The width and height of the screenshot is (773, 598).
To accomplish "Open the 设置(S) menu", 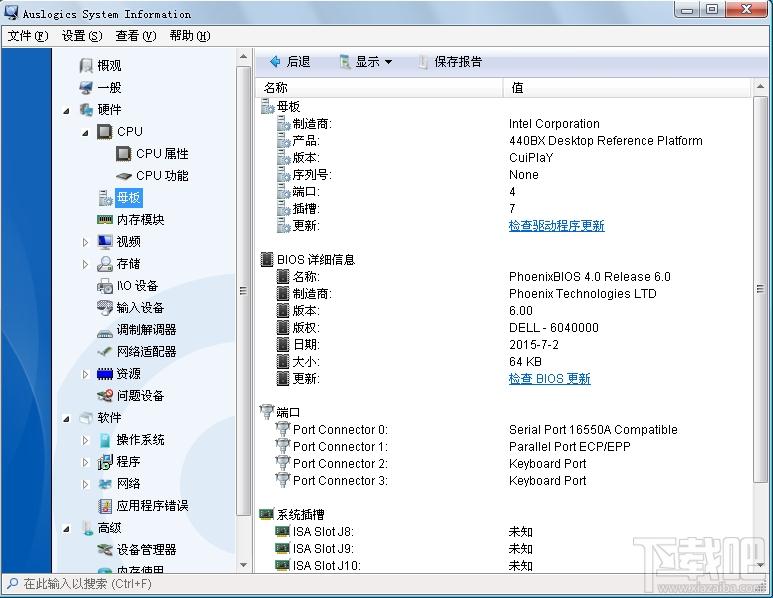I will (x=82, y=36).
